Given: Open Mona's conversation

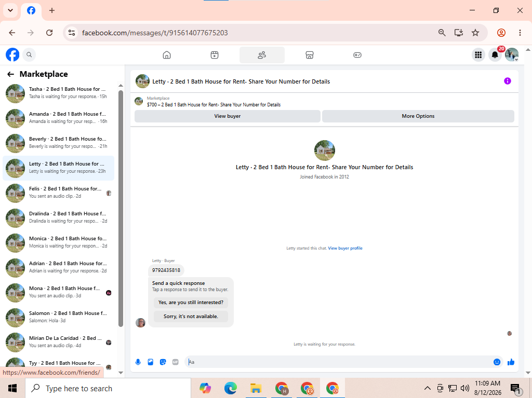Looking at the screenshot, I should 58,292.
